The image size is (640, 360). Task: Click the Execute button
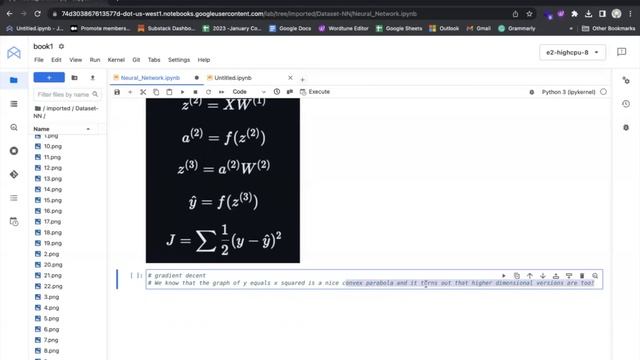click(x=315, y=92)
